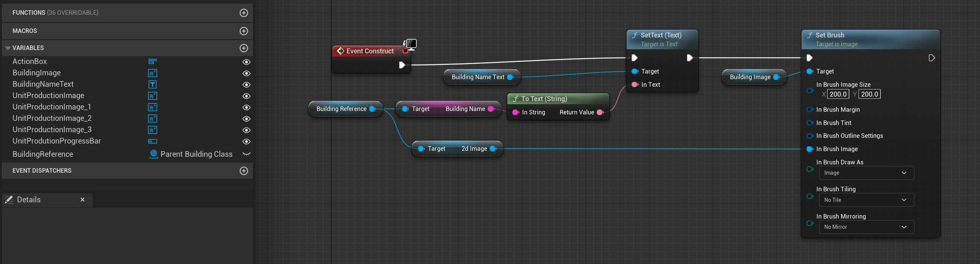The image size is (980, 264).
Task: Click the SetText execution output pin
Action: pos(689,58)
